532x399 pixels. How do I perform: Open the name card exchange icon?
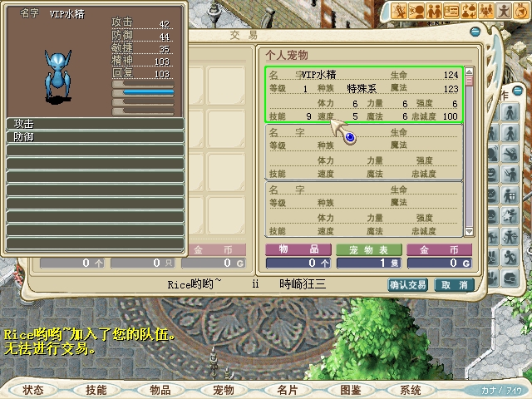(452, 12)
